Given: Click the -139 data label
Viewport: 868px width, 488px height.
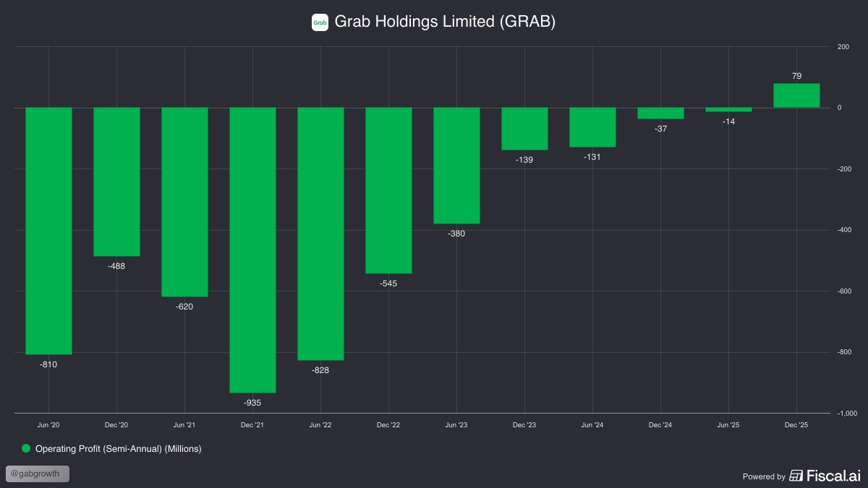Looking at the screenshot, I should click(x=524, y=160).
